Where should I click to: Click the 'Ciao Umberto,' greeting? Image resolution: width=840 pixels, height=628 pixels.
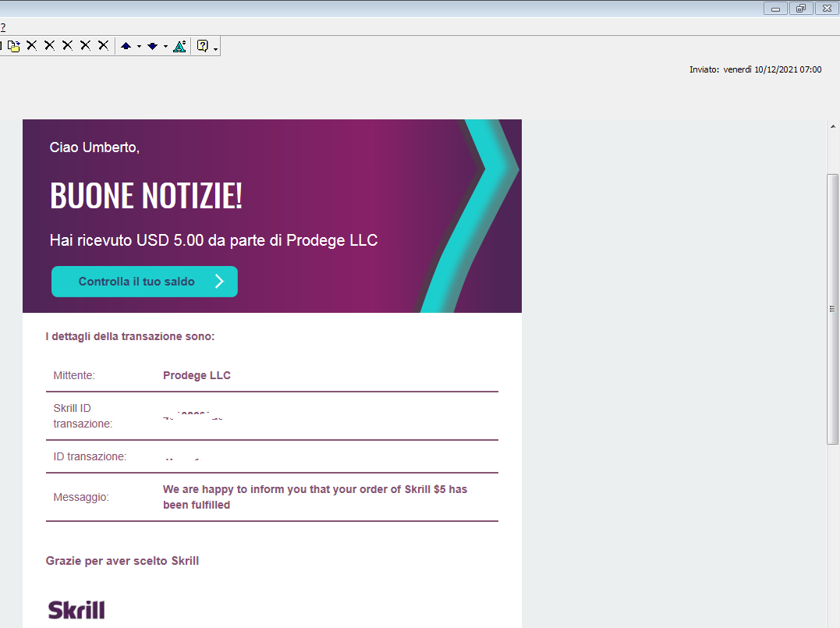click(x=94, y=147)
